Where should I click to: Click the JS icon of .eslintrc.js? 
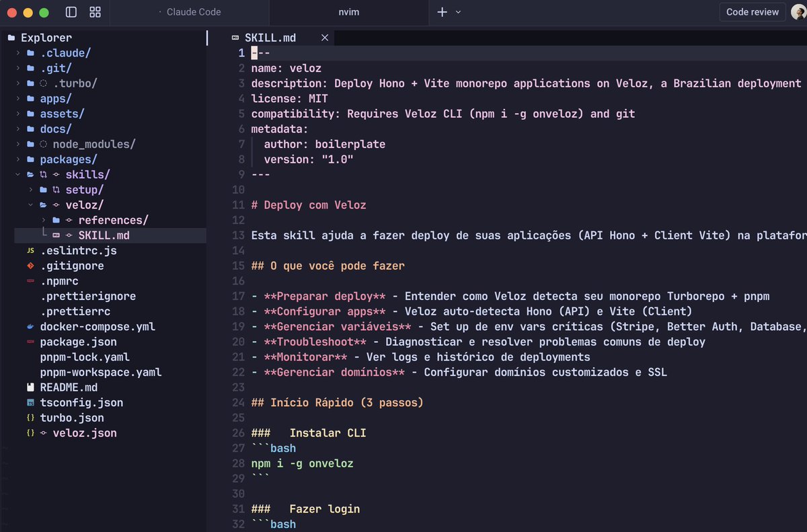[x=30, y=251]
